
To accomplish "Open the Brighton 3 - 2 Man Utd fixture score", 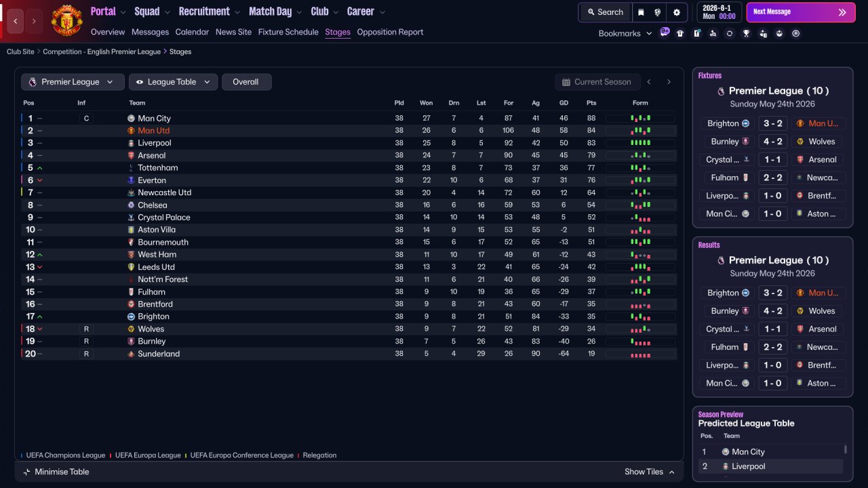I will click(x=773, y=123).
